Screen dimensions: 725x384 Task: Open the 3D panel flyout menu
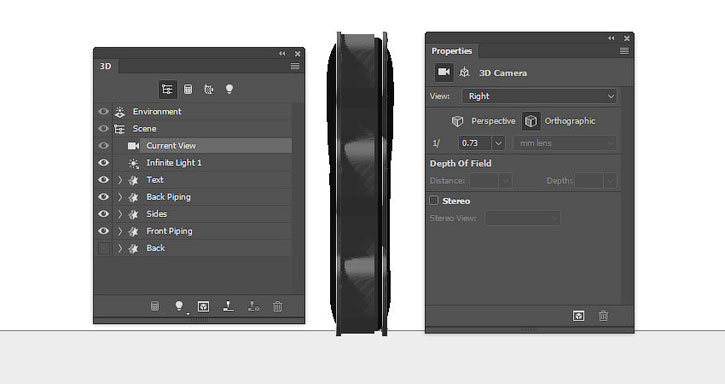(x=295, y=67)
